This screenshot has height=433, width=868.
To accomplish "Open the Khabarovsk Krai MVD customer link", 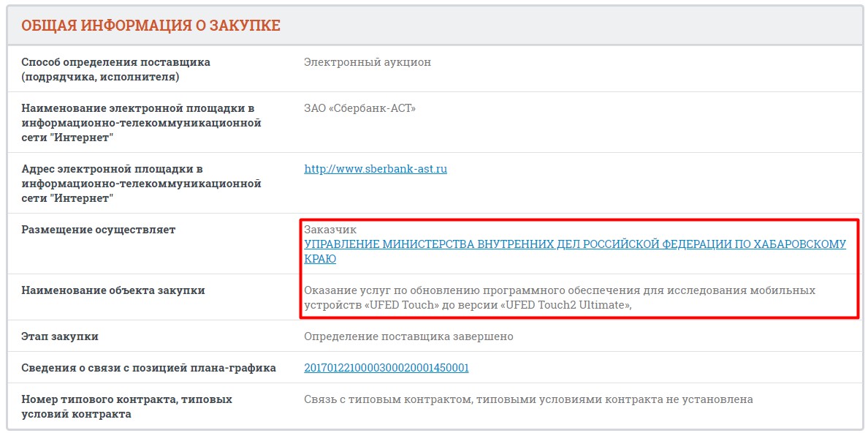I will coord(574,251).
